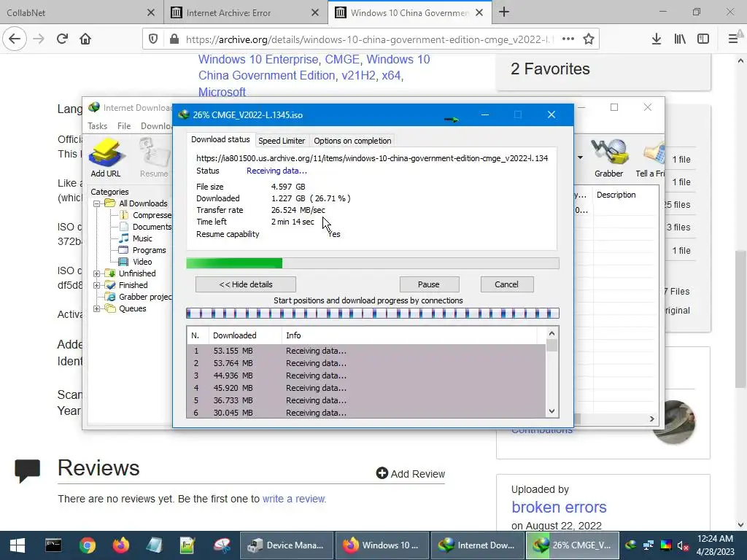The height and width of the screenshot is (560, 747).
Task: Expand the Queues tree node
Action: pyautogui.click(x=97, y=308)
